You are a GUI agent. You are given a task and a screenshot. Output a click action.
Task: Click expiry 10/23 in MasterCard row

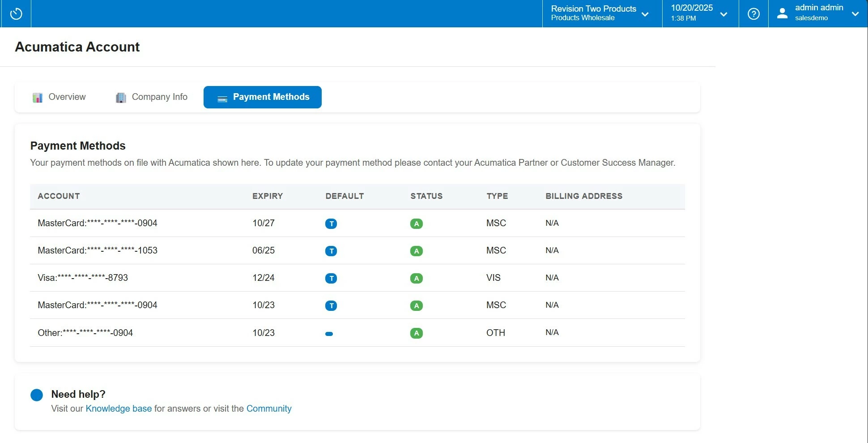[x=264, y=305]
